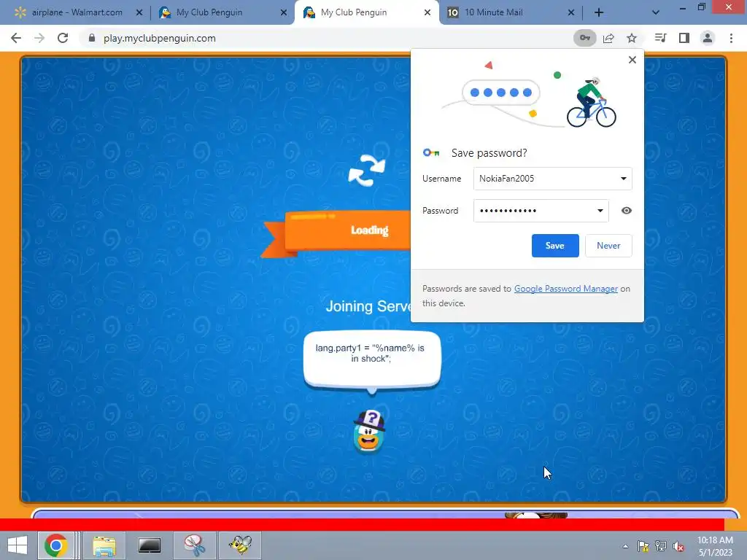Close the 10 Minute Mail tab
Image resolution: width=747 pixels, height=560 pixels.
(571, 12)
